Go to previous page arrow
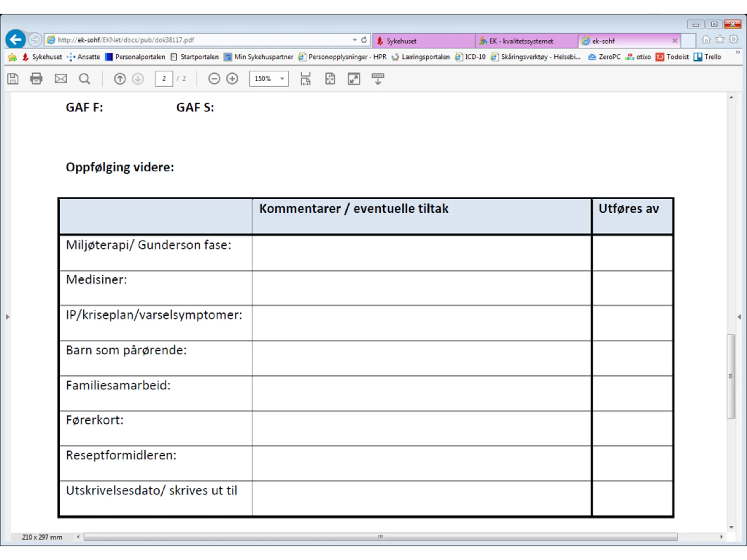Screen dimensions: 747x560 (120, 79)
